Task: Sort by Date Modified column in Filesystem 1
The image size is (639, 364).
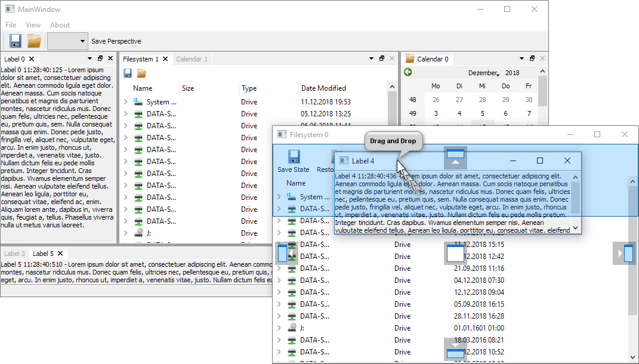Action: click(323, 88)
